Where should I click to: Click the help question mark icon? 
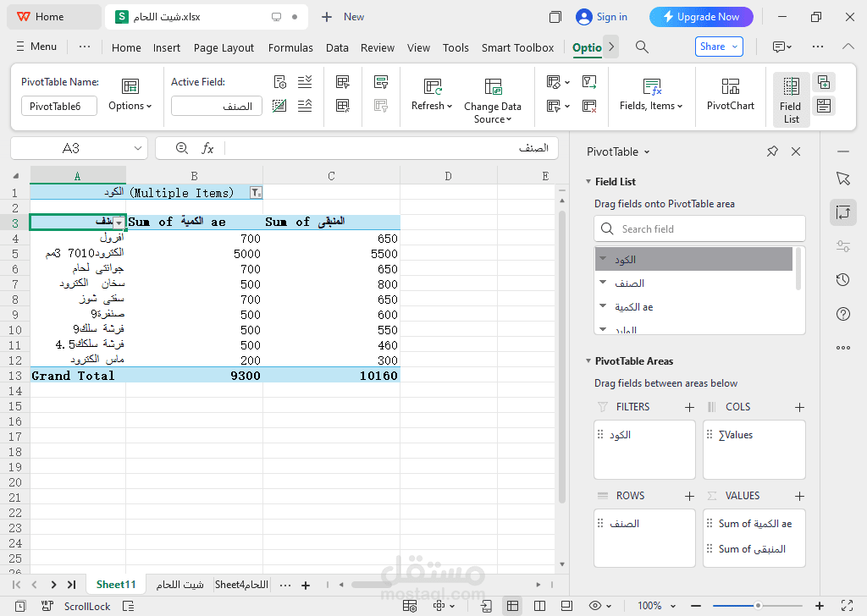842,314
